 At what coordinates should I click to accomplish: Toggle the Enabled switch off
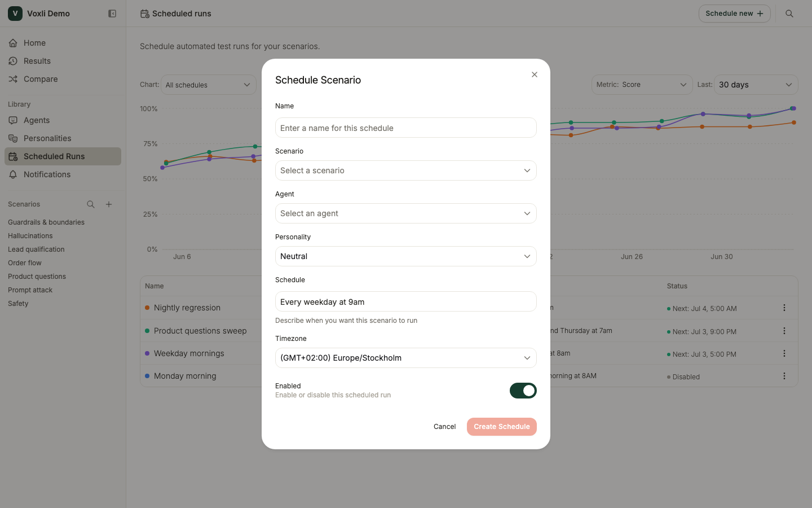pyautogui.click(x=523, y=391)
